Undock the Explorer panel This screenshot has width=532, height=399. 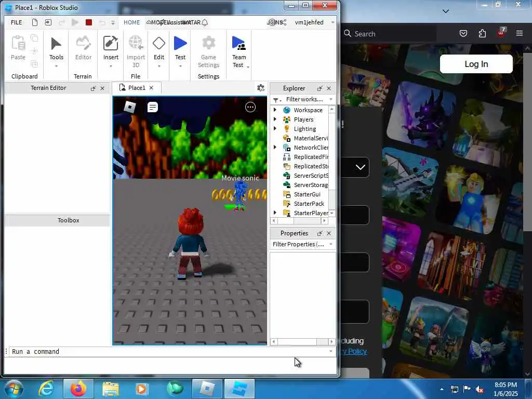click(x=320, y=88)
